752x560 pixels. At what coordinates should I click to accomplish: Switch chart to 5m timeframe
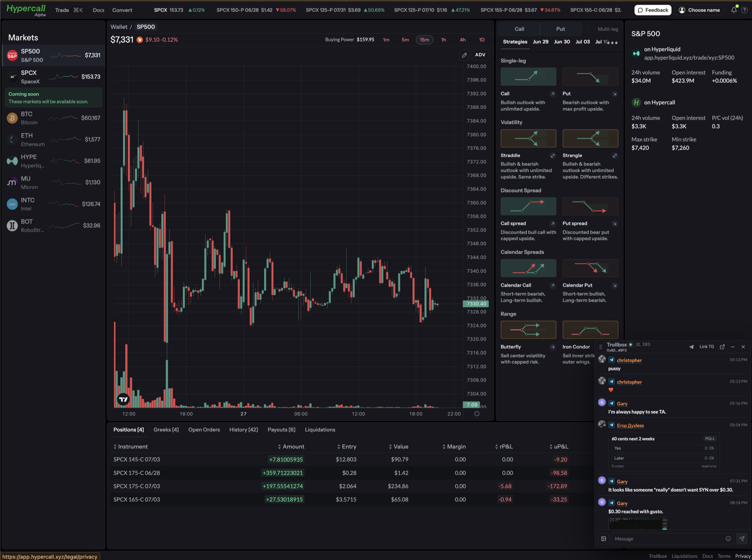point(405,40)
